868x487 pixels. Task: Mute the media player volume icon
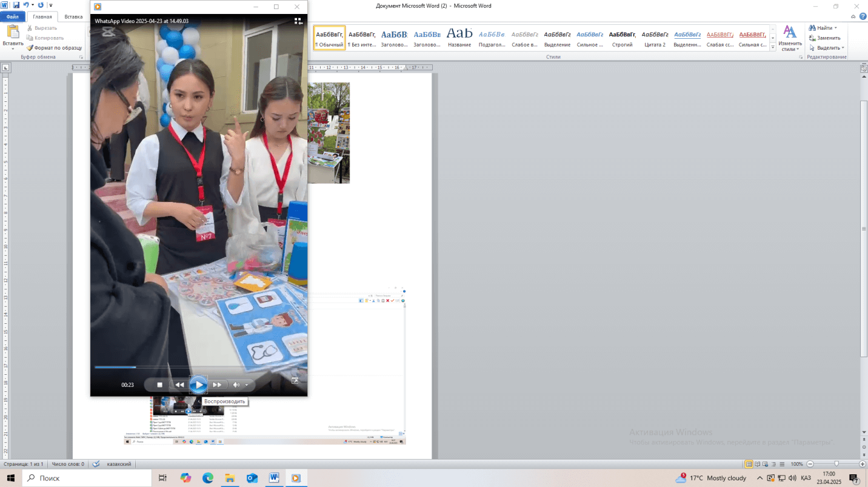coord(236,385)
